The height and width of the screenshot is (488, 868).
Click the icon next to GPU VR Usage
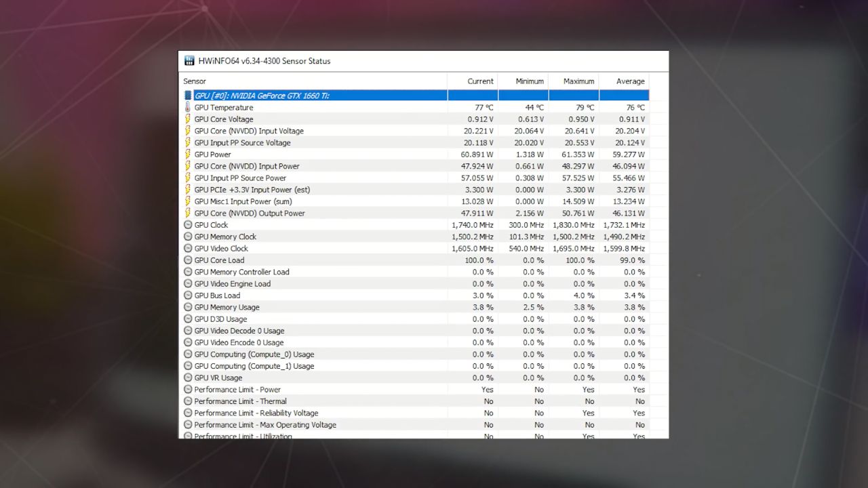pos(188,378)
